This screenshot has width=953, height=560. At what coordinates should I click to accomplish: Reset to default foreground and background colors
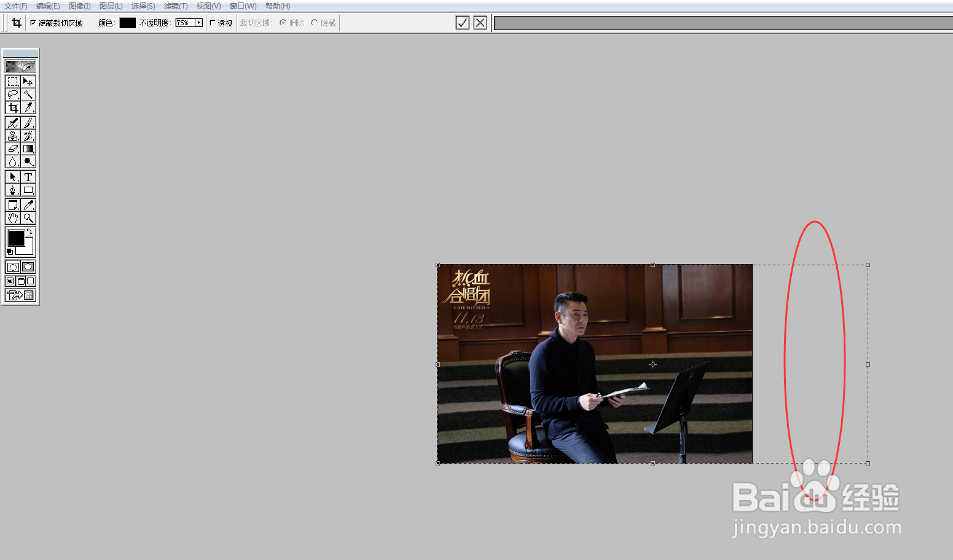(x=10, y=252)
